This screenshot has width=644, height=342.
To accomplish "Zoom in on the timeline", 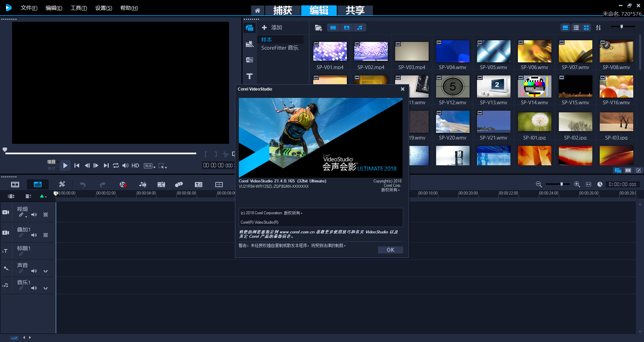I will 577,184.
